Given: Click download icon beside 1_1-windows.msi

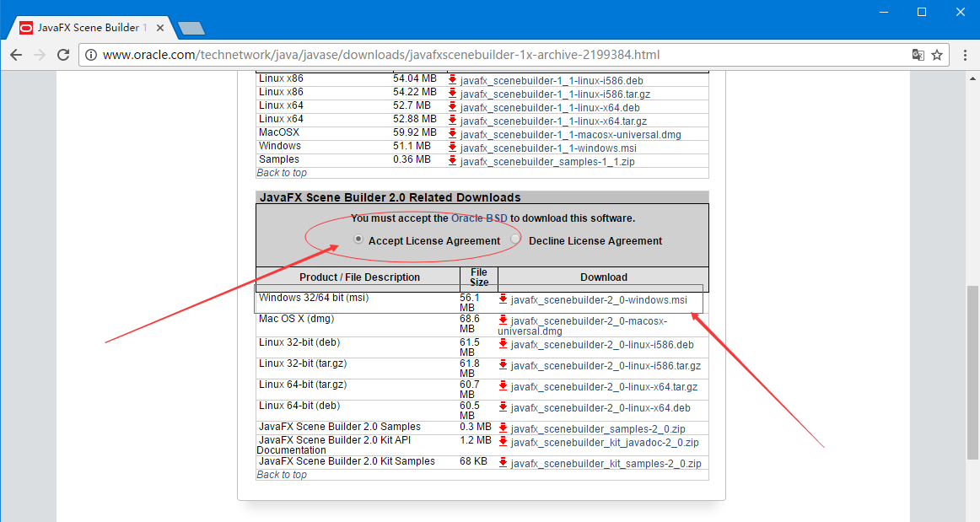Looking at the screenshot, I should click(x=453, y=147).
